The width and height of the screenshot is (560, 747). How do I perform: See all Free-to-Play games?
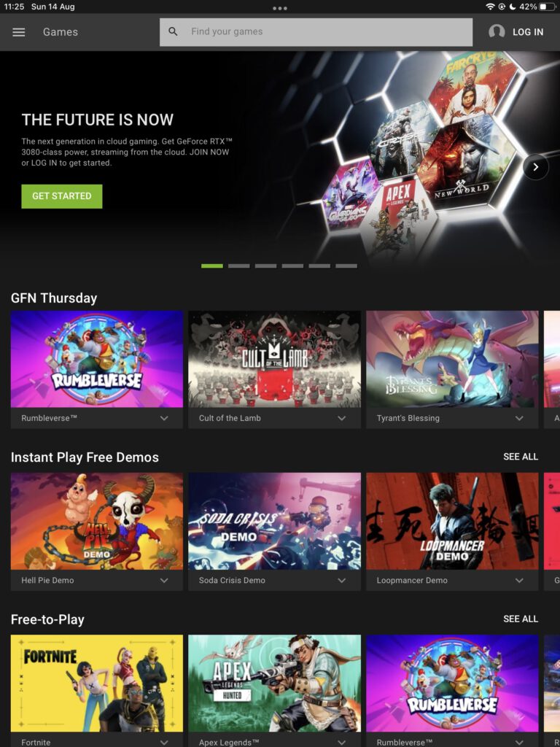pos(521,619)
